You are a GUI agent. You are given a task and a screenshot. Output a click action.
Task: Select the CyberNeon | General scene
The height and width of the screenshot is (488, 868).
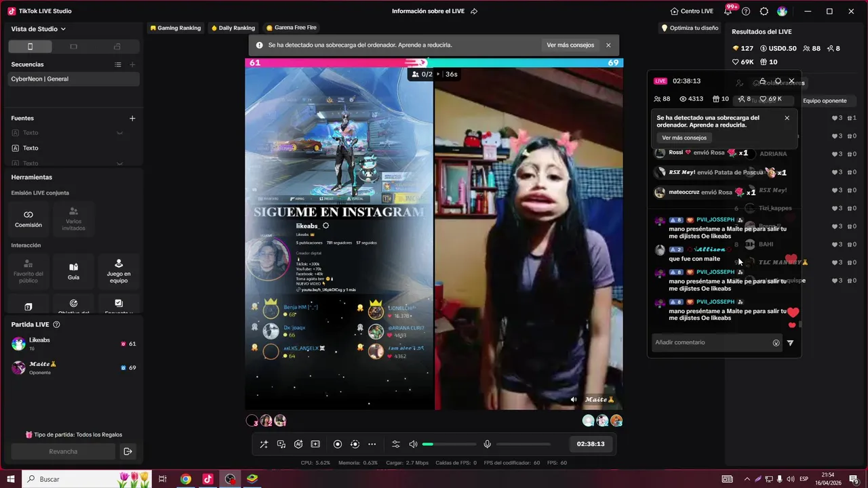(74, 79)
